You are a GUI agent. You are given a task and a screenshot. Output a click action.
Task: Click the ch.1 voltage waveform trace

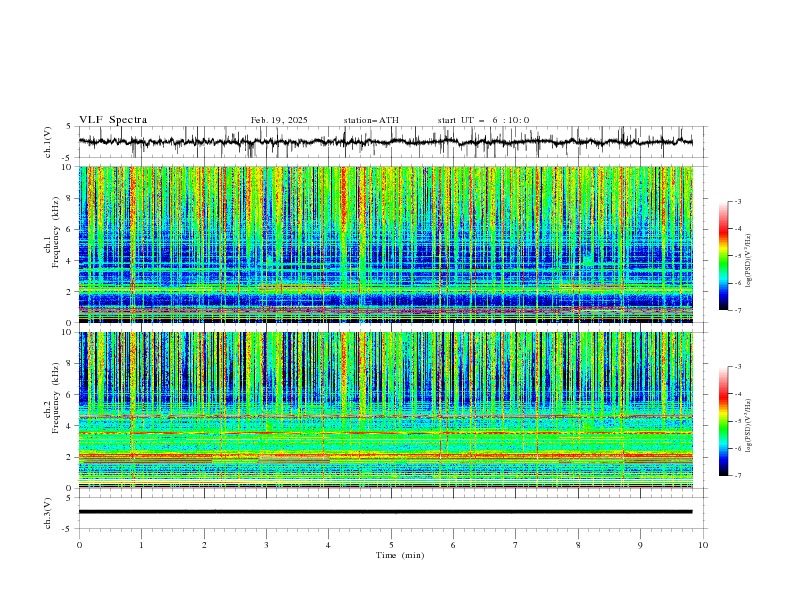click(386, 142)
